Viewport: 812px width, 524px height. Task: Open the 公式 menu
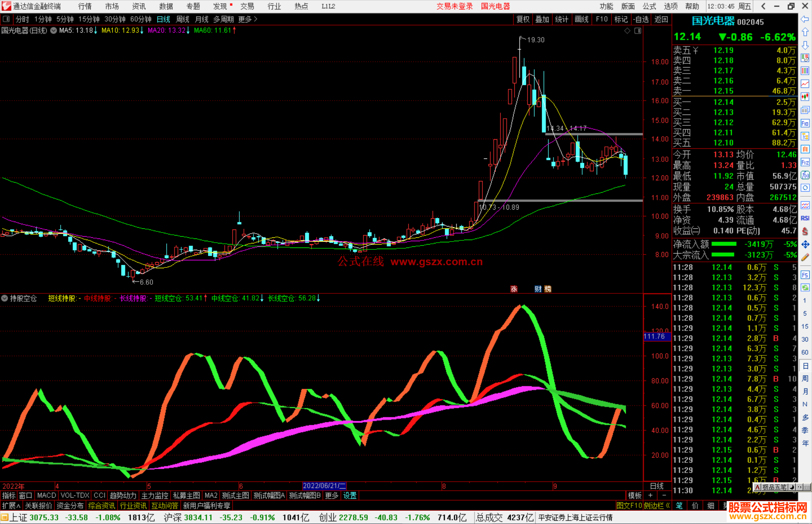pos(649,6)
